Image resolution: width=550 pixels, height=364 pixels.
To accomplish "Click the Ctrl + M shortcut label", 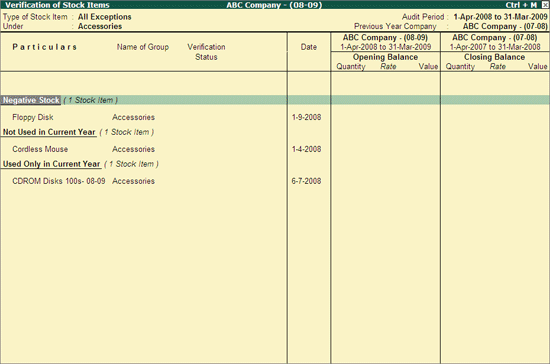I will point(521,5).
